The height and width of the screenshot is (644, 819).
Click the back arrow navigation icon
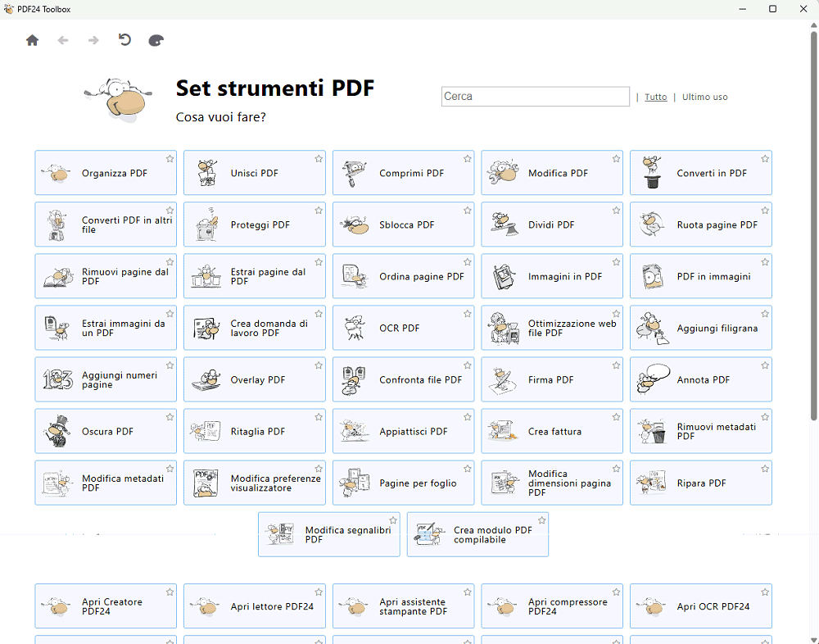63,40
